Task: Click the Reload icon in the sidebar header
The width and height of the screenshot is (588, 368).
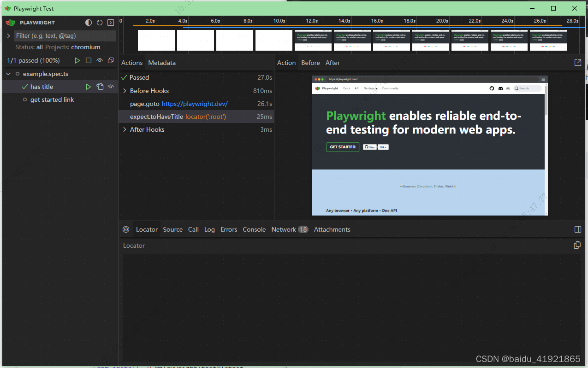Action: (x=99, y=23)
